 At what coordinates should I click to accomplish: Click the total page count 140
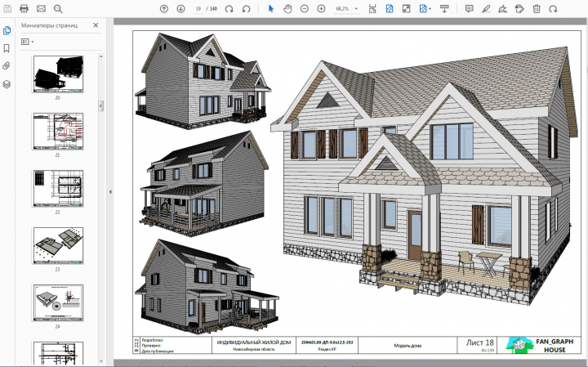click(x=213, y=9)
